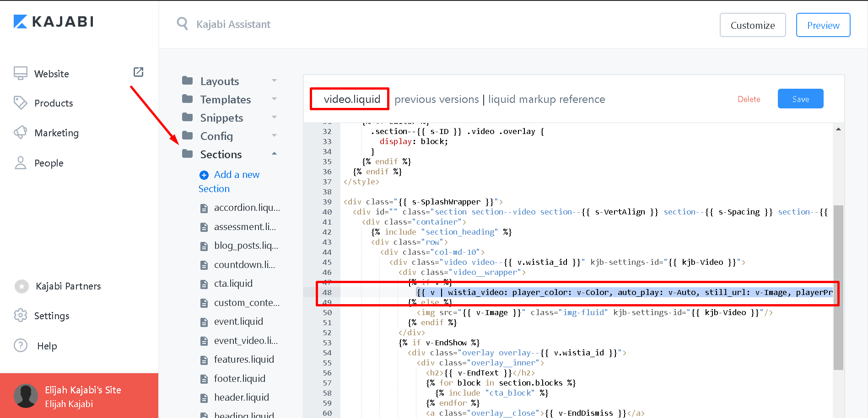The image size is (868, 418).
Task: Click the video.liquid file name title
Action: pos(352,99)
